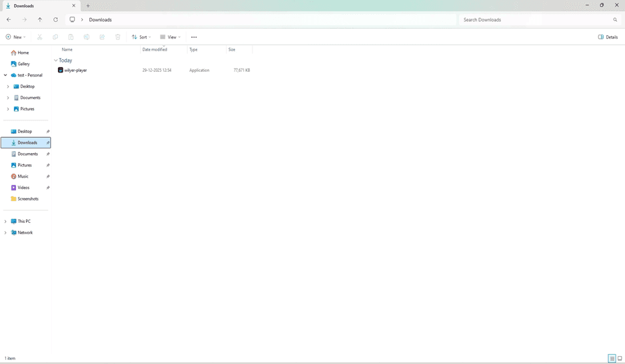The height and width of the screenshot is (364, 625).
Task: Click the Paste clipboard icon
Action: (71, 37)
